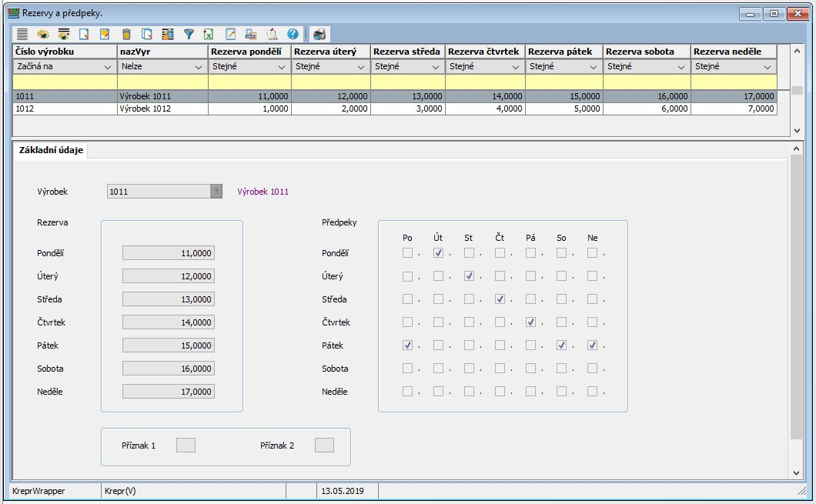Click the Příznak 2 box
Image resolution: width=816 pixels, height=504 pixels.
324,445
